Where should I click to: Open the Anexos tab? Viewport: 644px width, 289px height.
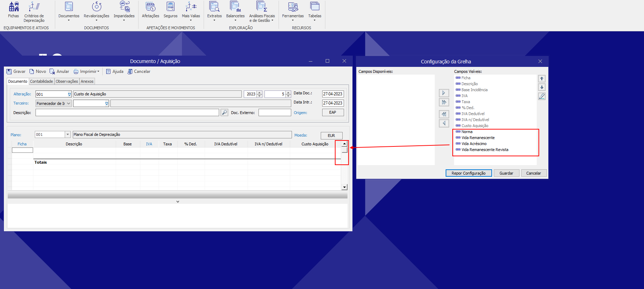pyautogui.click(x=87, y=81)
